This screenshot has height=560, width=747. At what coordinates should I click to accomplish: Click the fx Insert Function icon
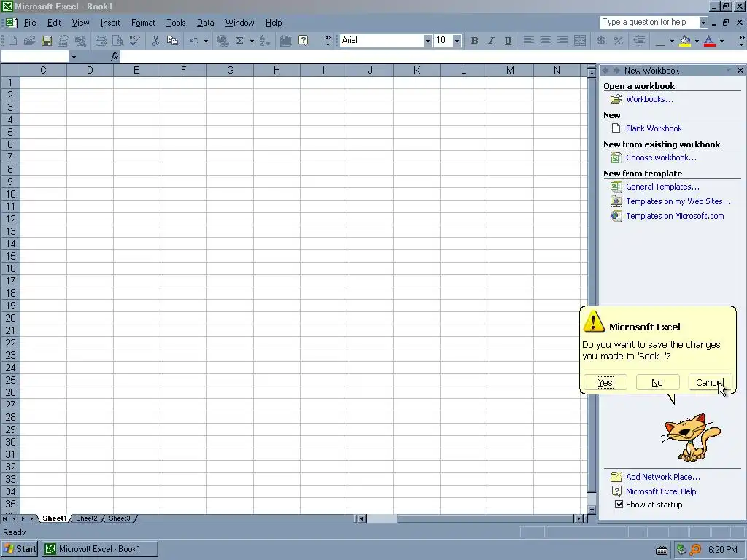coord(115,57)
